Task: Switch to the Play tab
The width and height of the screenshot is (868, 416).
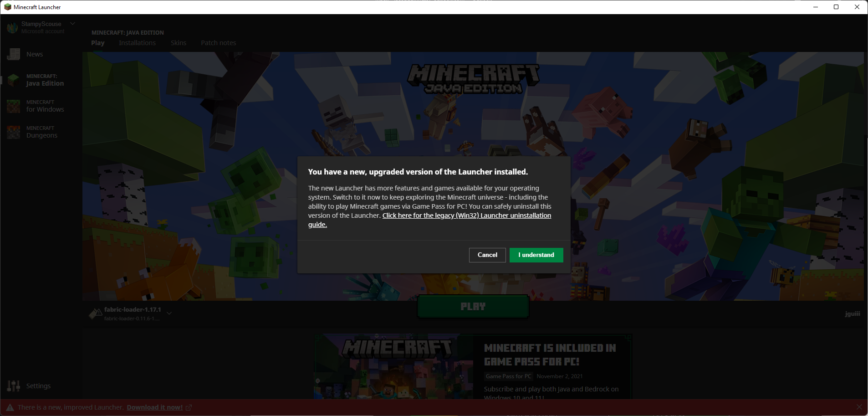Action: (98, 43)
